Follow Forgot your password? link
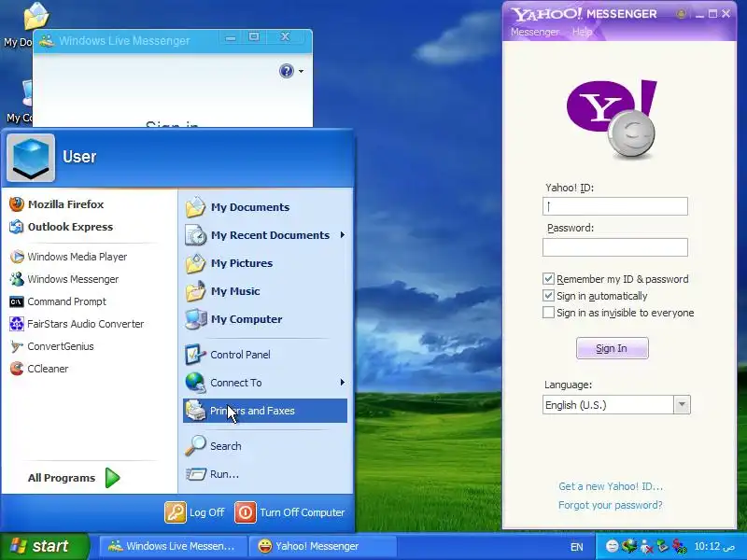 [611, 505]
